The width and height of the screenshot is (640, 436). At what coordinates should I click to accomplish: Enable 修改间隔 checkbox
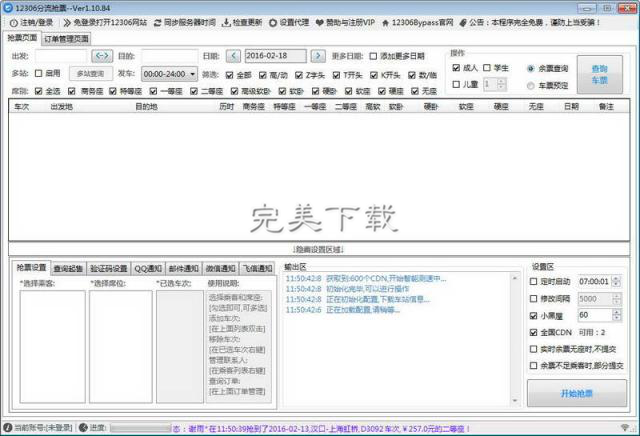pyautogui.click(x=533, y=298)
